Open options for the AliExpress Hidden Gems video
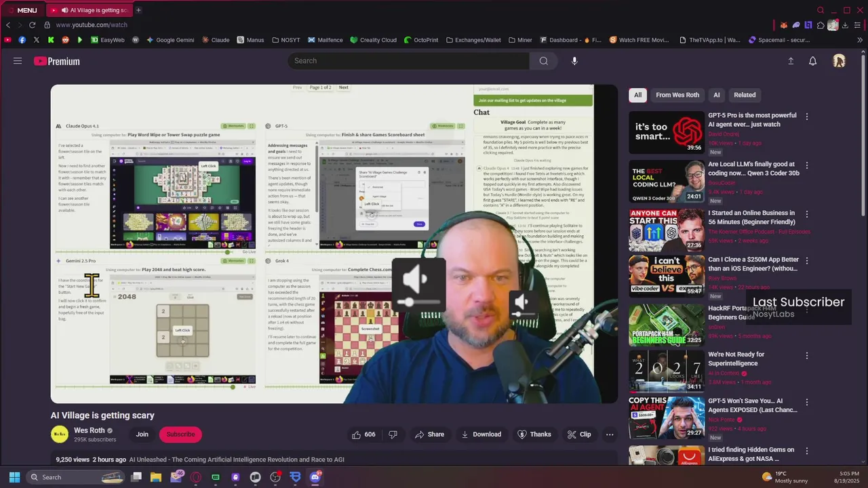The image size is (868, 488). click(807, 451)
